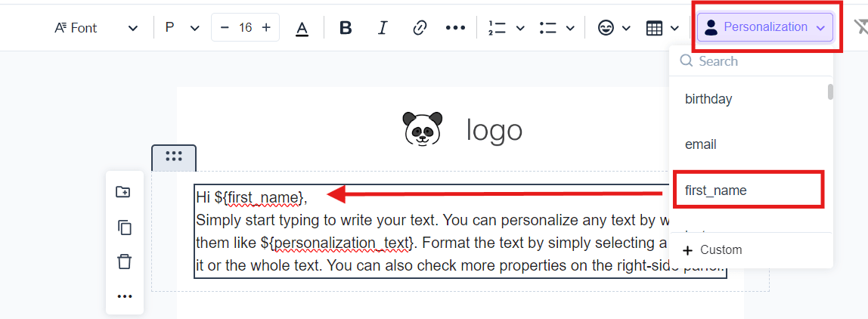Open the paragraph style P dropdown
The width and height of the screenshot is (868, 319).
[182, 28]
